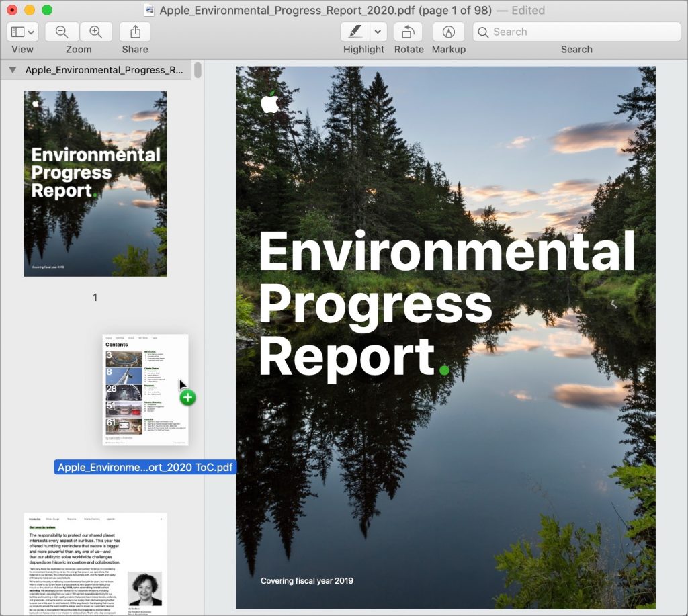688x616 pixels.
Task: Select the page 1 cover thumbnail
Action: pos(95,183)
